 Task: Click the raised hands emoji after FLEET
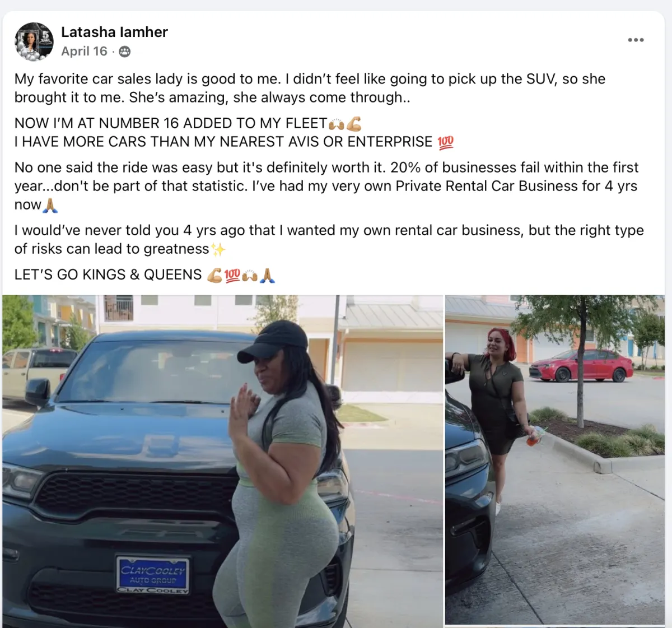pos(337,124)
